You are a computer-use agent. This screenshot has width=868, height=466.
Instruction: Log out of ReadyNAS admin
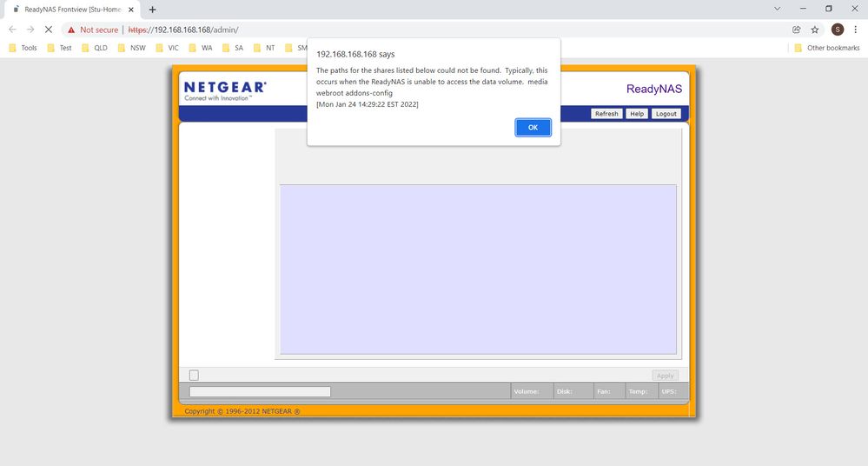[x=666, y=114]
